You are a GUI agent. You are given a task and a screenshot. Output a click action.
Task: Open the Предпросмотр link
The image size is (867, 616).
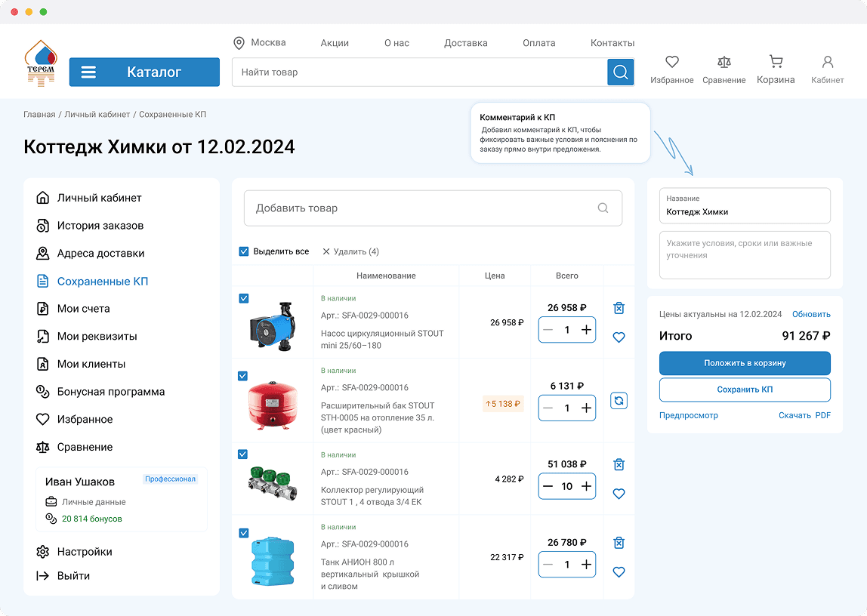(689, 415)
